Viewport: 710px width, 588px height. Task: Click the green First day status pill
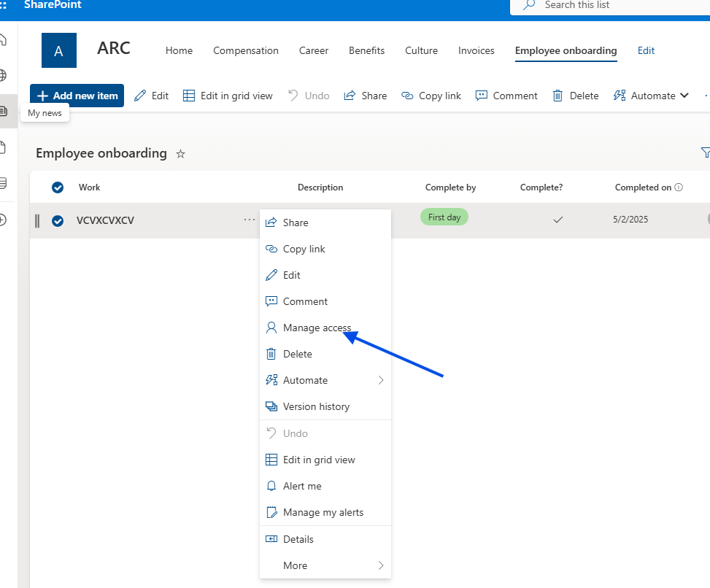click(x=444, y=217)
